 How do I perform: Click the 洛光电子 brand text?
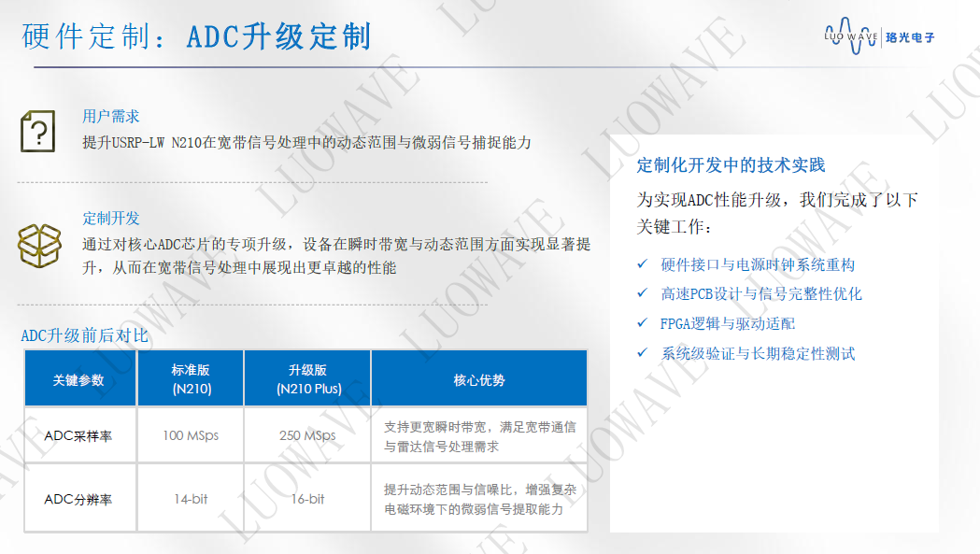click(x=910, y=36)
